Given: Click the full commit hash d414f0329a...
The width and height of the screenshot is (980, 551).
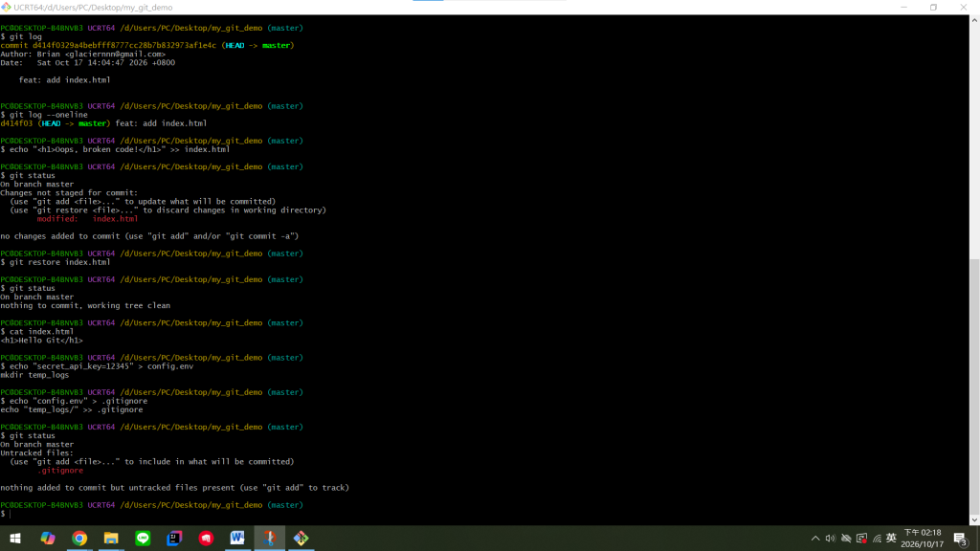Looking at the screenshot, I should tap(124, 46).
